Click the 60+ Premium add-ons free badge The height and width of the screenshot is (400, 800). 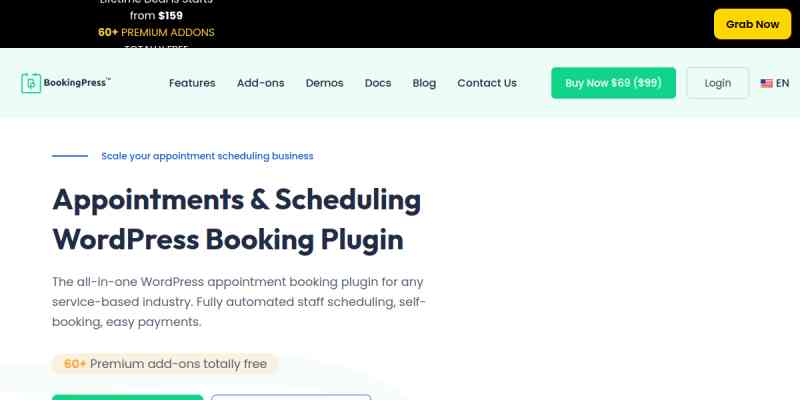165,364
